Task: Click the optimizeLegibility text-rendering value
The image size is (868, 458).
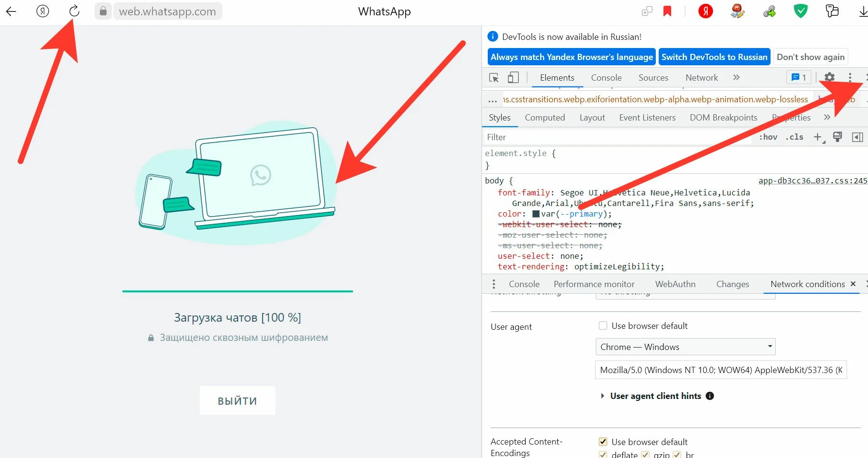Action: coord(616,266)
